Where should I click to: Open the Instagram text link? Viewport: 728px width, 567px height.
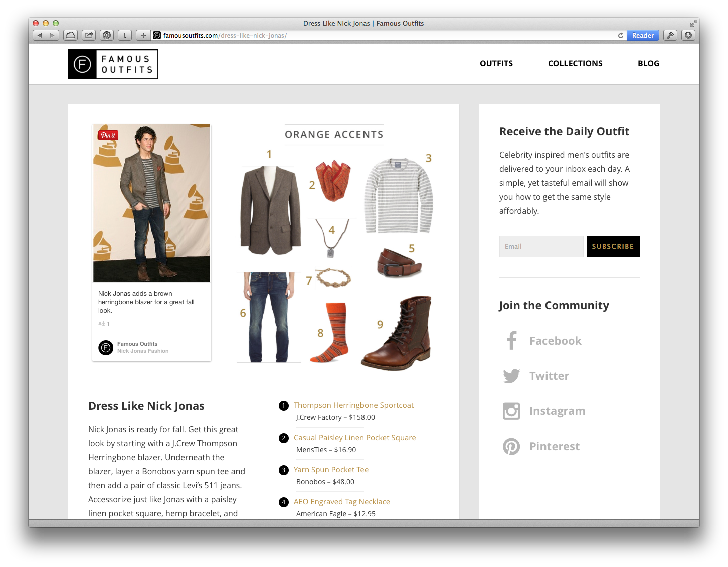(557, 411)
